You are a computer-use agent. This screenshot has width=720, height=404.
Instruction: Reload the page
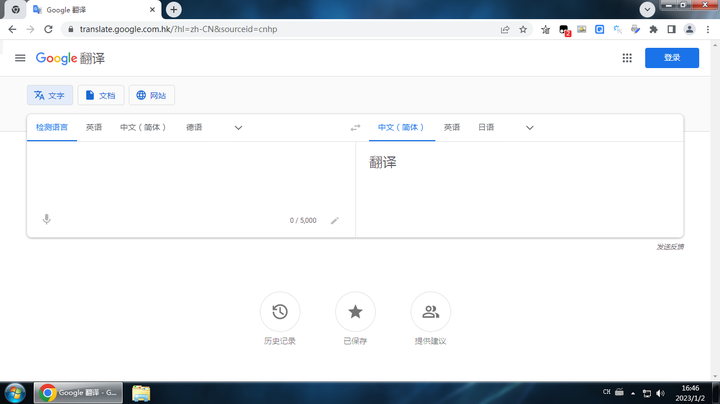click(48, 29)
